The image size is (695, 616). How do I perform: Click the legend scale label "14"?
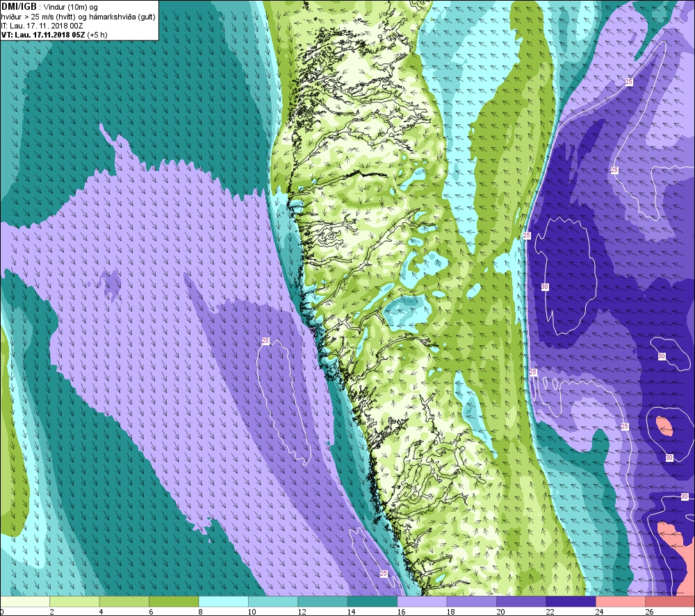tap(351, 612)
